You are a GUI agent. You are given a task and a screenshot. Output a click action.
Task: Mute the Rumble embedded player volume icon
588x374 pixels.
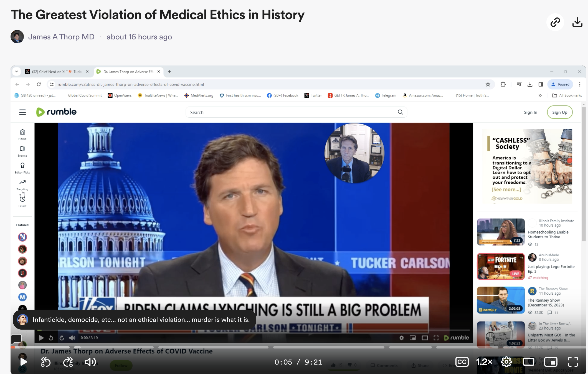(72, 338)
